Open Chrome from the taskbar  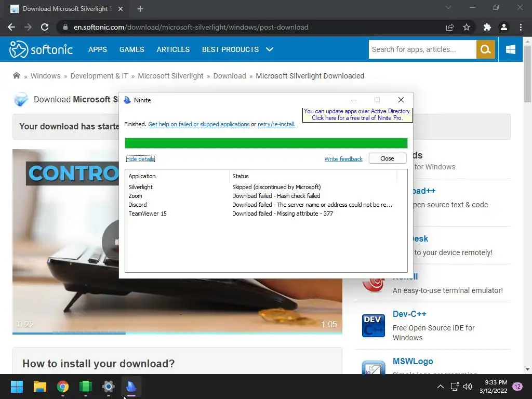pyautogui.click(x=63, y=387)
